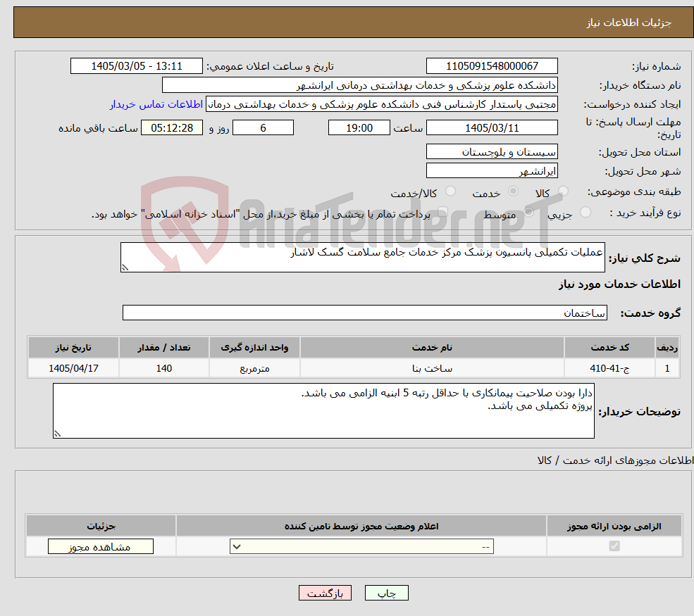Click the نام خدمت column header
The width and height of the screenshot is (694, 616).
tap(432, 348)
